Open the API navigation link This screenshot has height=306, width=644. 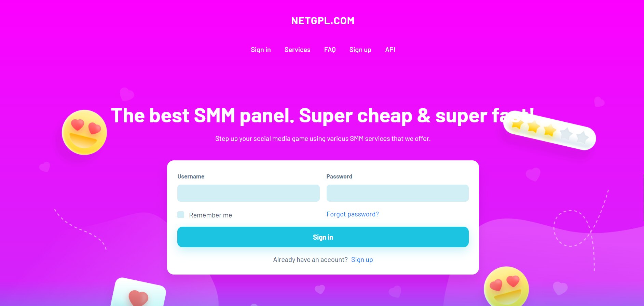390,50
